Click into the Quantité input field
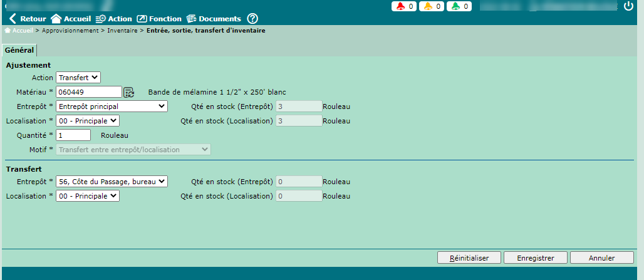This screenshot has width=644, height=280. point(73,135)
